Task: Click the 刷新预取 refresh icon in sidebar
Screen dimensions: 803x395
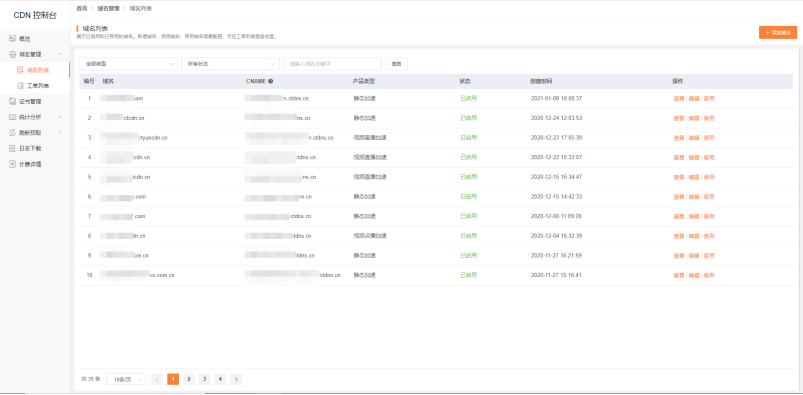Action: (12, 133)
